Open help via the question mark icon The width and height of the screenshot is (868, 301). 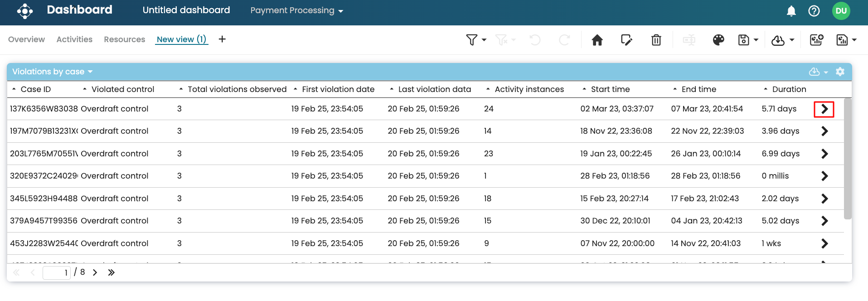[814, 11]
